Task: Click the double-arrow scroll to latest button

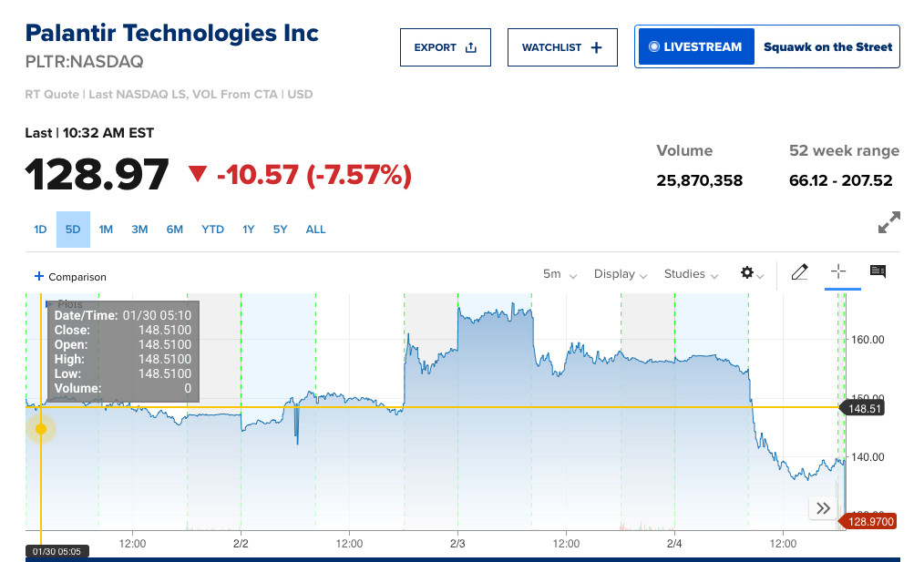Action: click(x=823, y=508)
